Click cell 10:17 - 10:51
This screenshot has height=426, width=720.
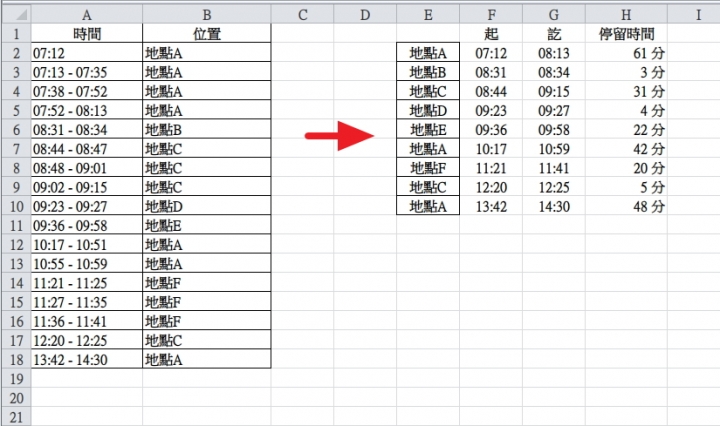coord(87,245)
